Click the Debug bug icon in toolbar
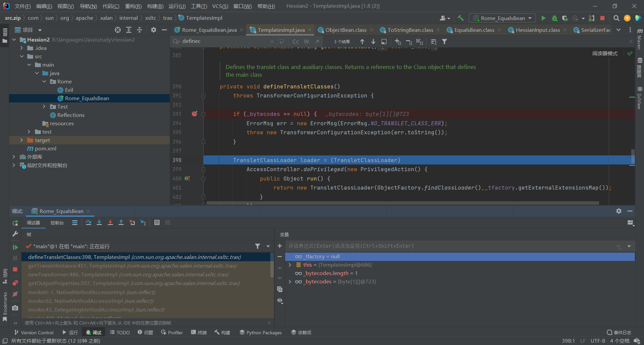 [x=554, y=18]
